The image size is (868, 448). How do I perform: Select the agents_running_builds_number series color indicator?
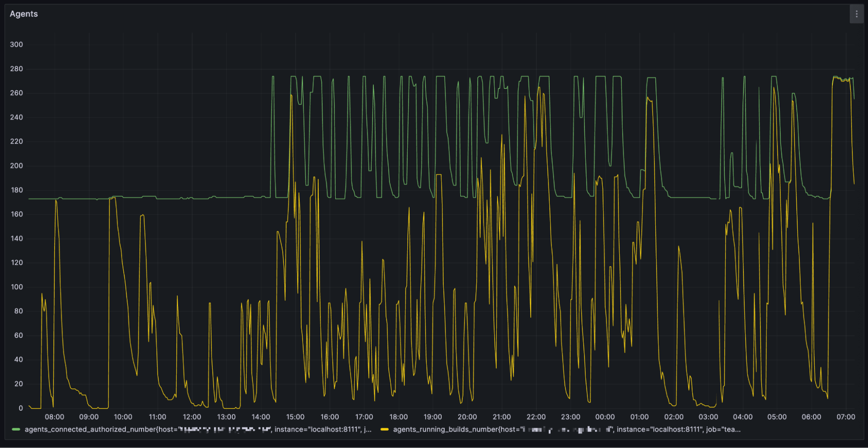click(x=384, y=429)
